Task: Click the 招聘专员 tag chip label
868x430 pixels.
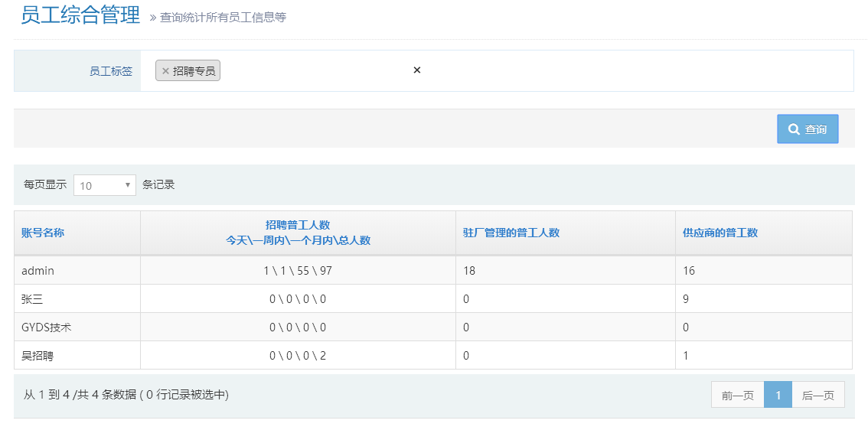Action: click(194, 71)
